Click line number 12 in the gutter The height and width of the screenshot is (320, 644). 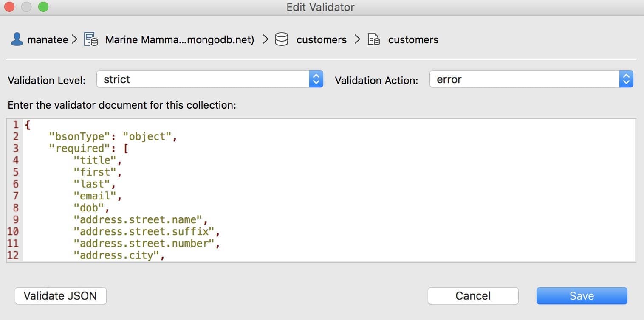[13, 255]
